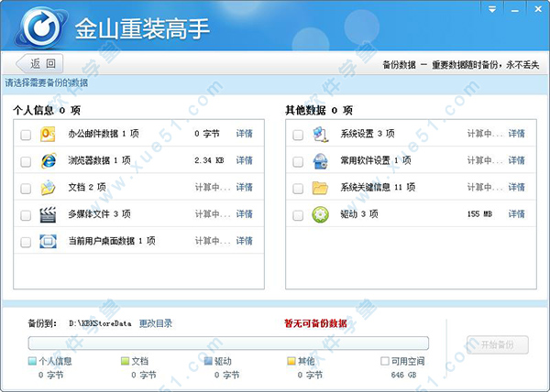Click the green 驱动 gear icon

click(320, 214)
